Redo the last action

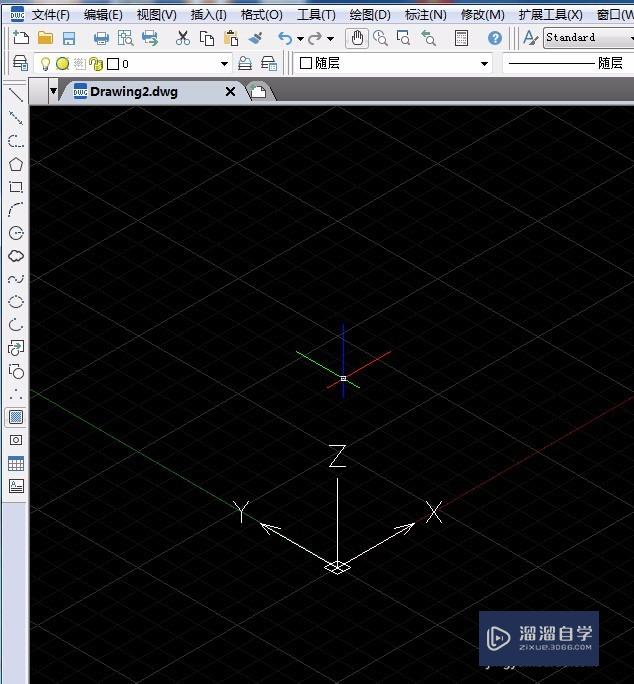pos(315,38)
